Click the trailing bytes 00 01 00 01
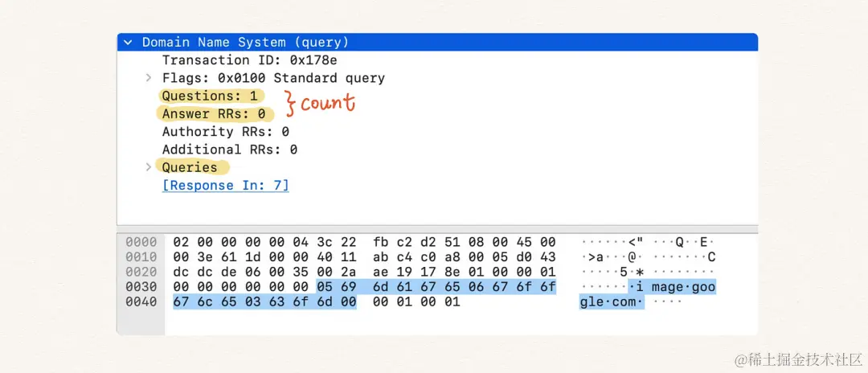Screen dimensions: 868x373 [x=416, y=302]
